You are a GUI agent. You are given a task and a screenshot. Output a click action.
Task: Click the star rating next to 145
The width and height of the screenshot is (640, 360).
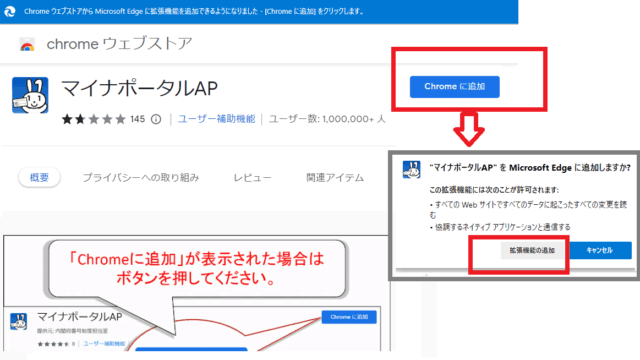[93, 119]
